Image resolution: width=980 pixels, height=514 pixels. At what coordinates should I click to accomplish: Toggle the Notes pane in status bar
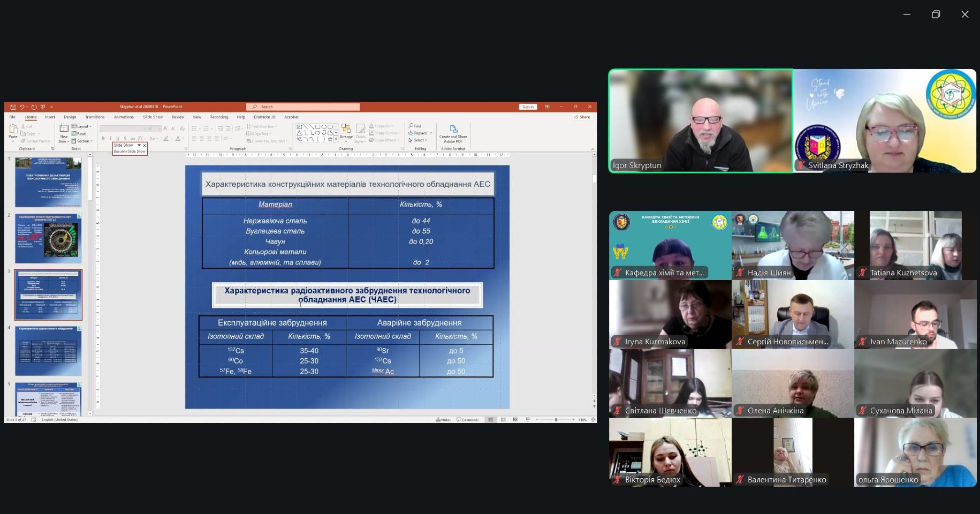[444, 420]
